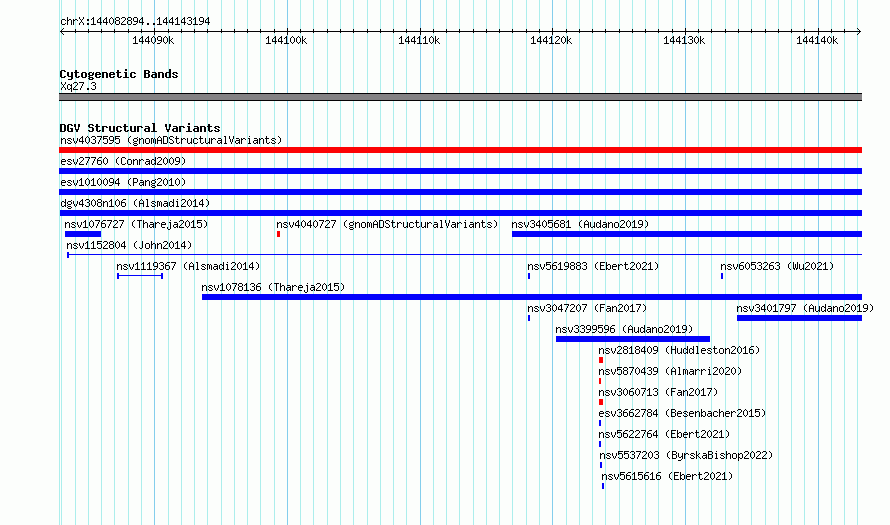Viewport: 890px width, 525px height.
Task: Click the 144090k ruler label
Action: coord(153,40)
